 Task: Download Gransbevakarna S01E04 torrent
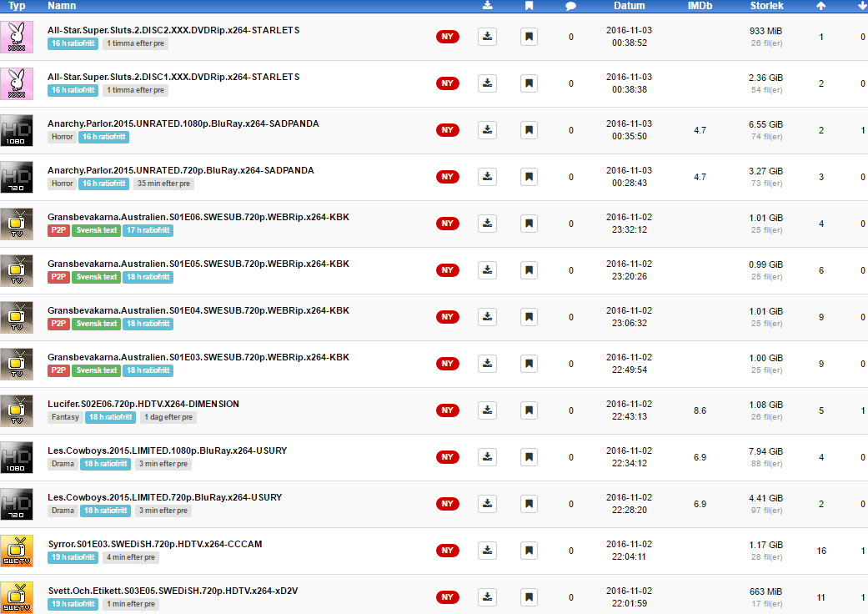pyautogui.click(x=487, y=317)
